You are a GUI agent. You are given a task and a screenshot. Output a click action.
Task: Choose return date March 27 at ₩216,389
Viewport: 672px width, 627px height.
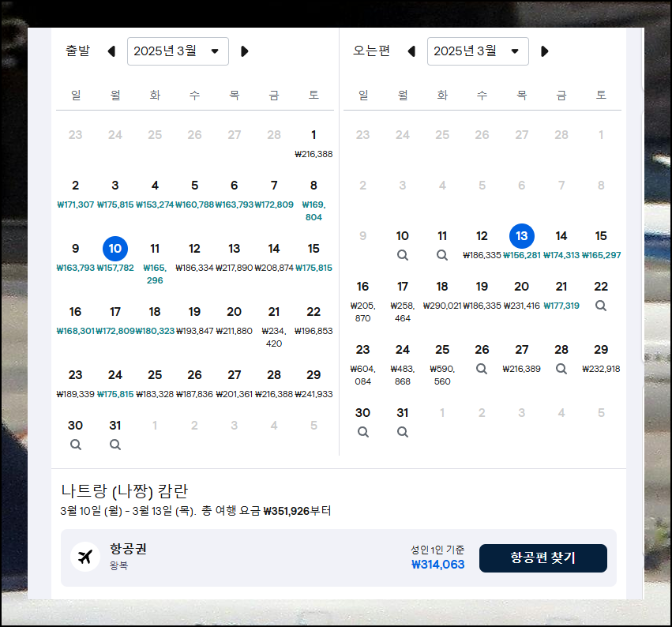[x=522, y=358]
